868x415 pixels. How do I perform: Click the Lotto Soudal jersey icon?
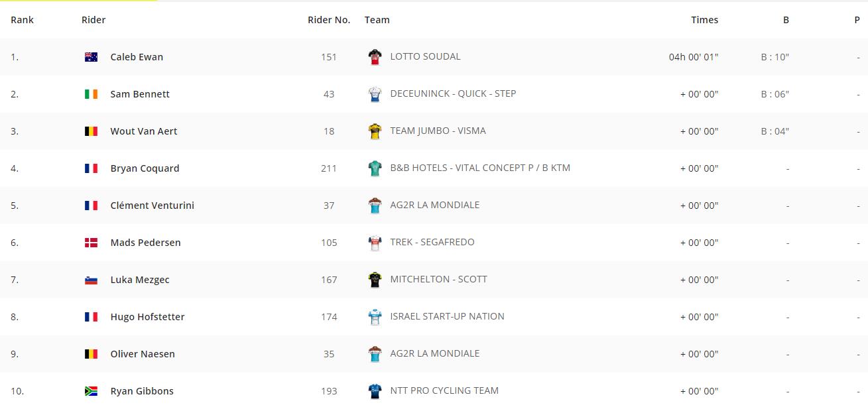coord(375,57)
